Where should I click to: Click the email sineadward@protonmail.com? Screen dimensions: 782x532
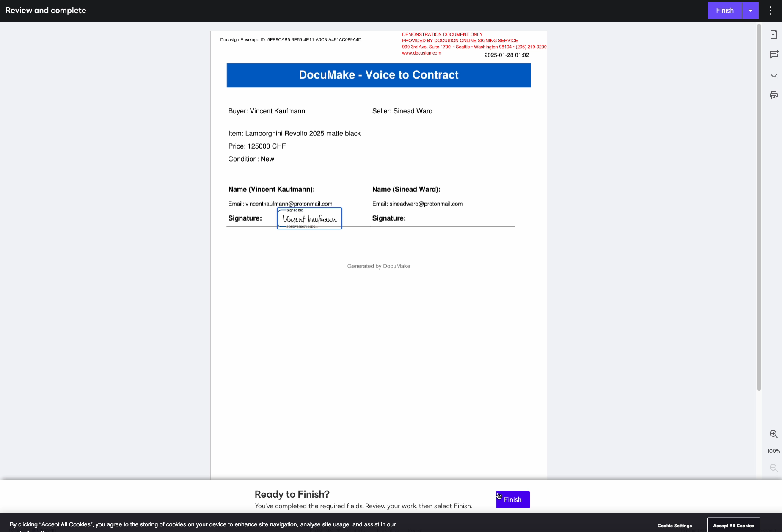(x=426, y=204)
